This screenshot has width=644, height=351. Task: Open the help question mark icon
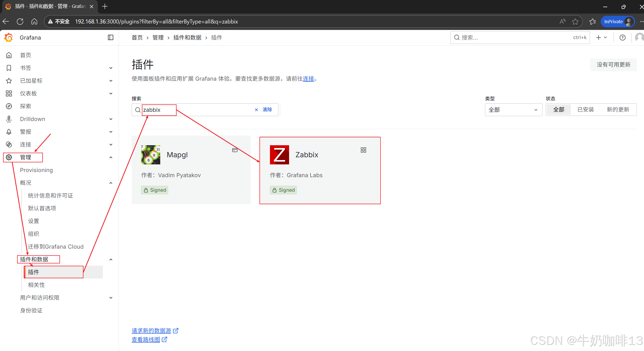click(x=622, y=38)
